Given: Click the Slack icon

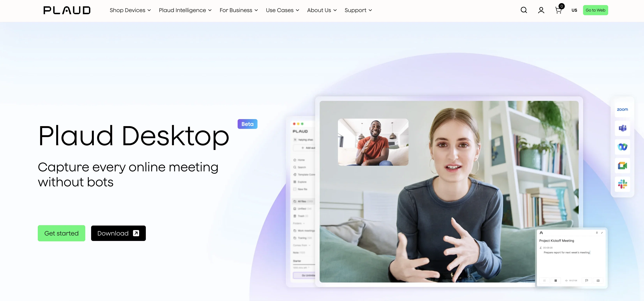Looking at the screenshot, I should (x=622, y=184).
